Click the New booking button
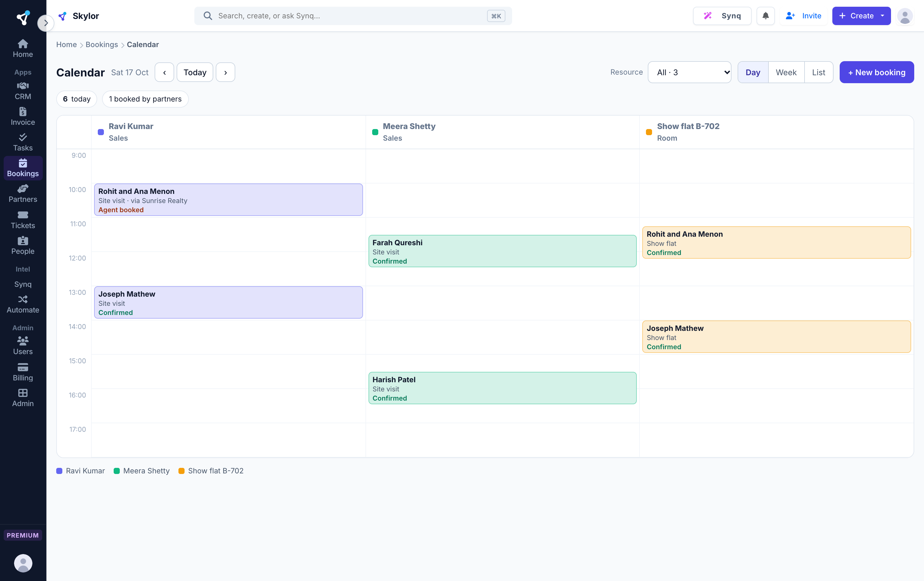Viewport: 924px width, 581px height. [x=876, y=72]
